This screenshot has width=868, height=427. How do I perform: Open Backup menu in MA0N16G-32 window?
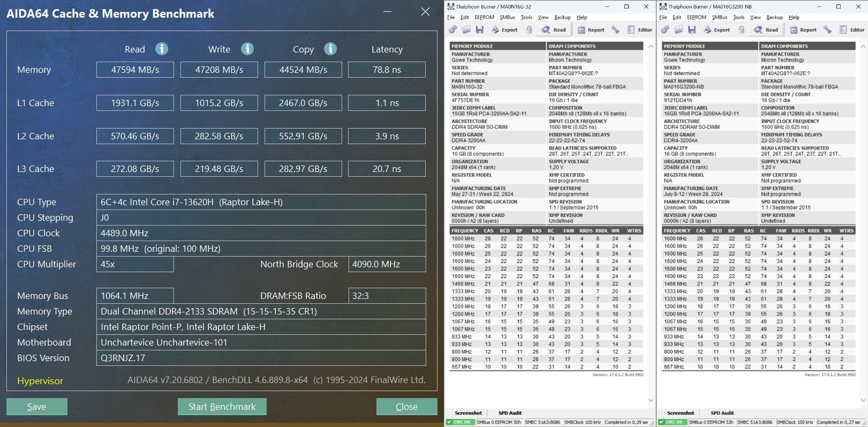click(562, 17)
